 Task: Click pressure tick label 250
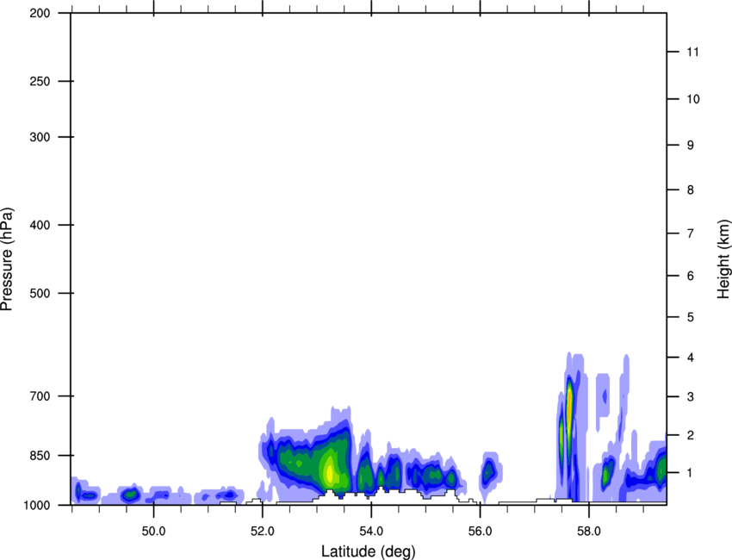[40, 81]
